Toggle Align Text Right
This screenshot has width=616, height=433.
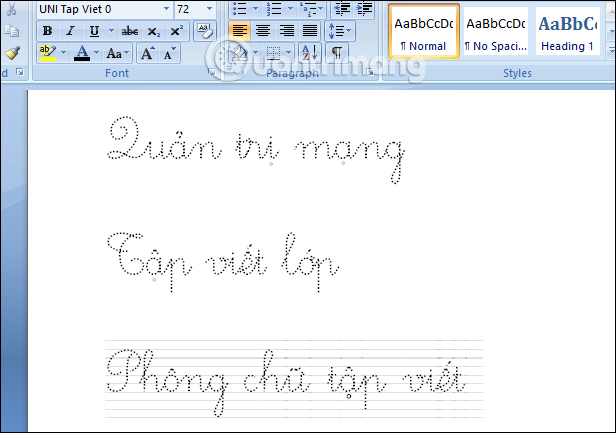pos(286,31)
